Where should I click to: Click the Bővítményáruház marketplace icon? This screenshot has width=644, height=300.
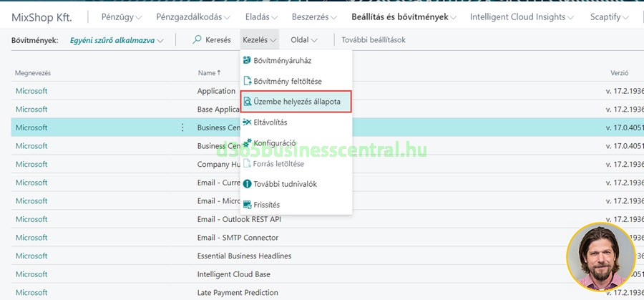click(x=247, y=60)
